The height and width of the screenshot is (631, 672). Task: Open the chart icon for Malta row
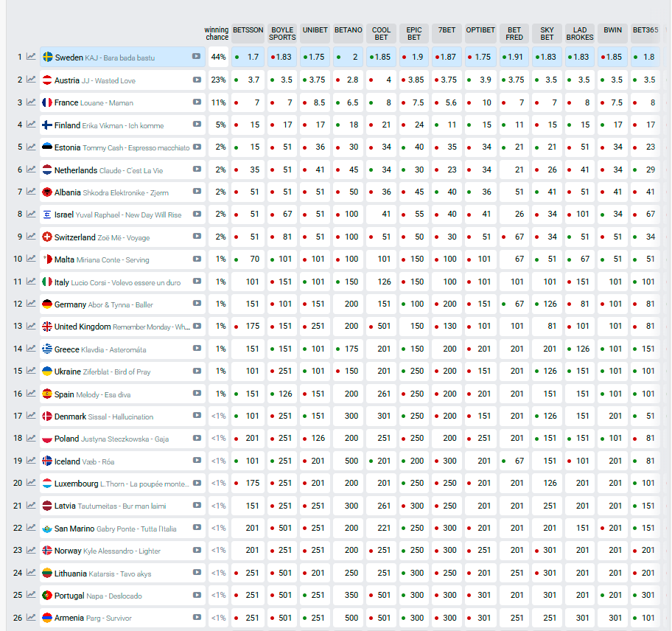pos(31,259)
